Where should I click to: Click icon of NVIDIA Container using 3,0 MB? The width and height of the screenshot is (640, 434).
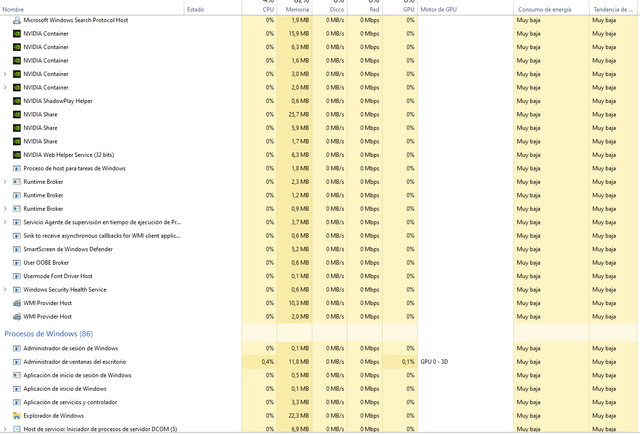[17, 74]
